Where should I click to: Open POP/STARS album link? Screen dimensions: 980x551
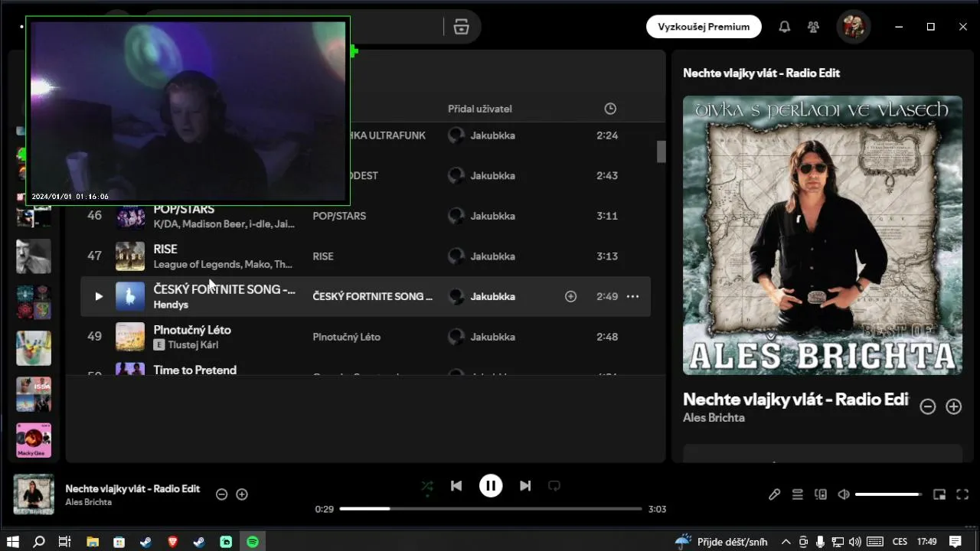pyautogui.click(x=339, y=216)
